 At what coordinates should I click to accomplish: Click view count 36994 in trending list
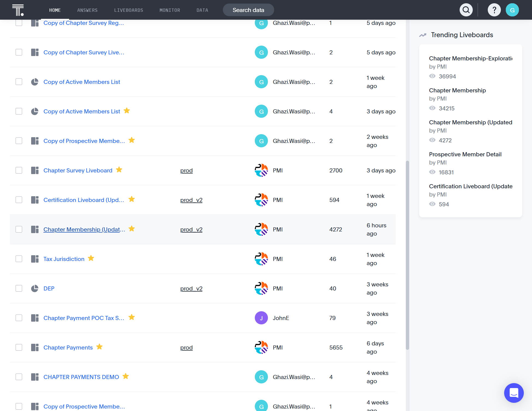point(447,77)
